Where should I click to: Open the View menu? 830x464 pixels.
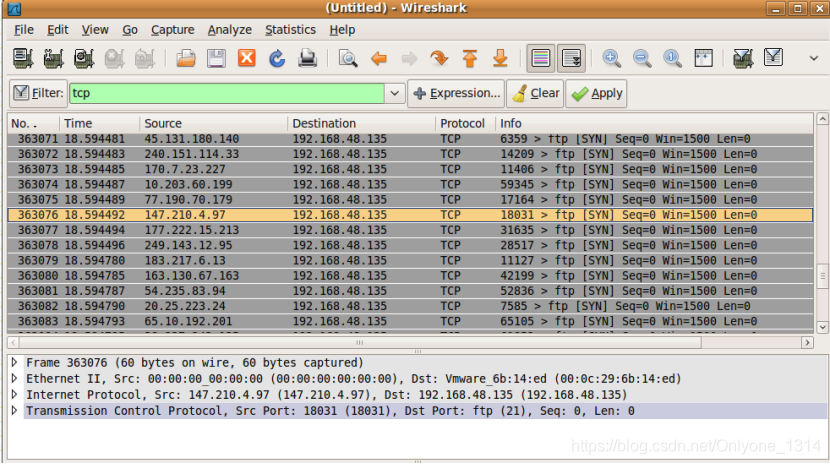95,30
